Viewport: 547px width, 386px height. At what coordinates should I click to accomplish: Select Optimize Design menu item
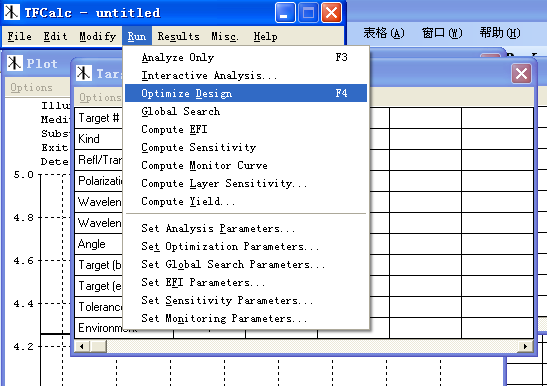coord(246,93)
